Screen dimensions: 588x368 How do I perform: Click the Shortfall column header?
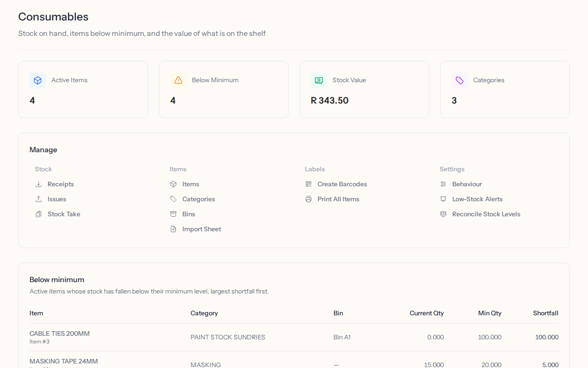[546, 313]
